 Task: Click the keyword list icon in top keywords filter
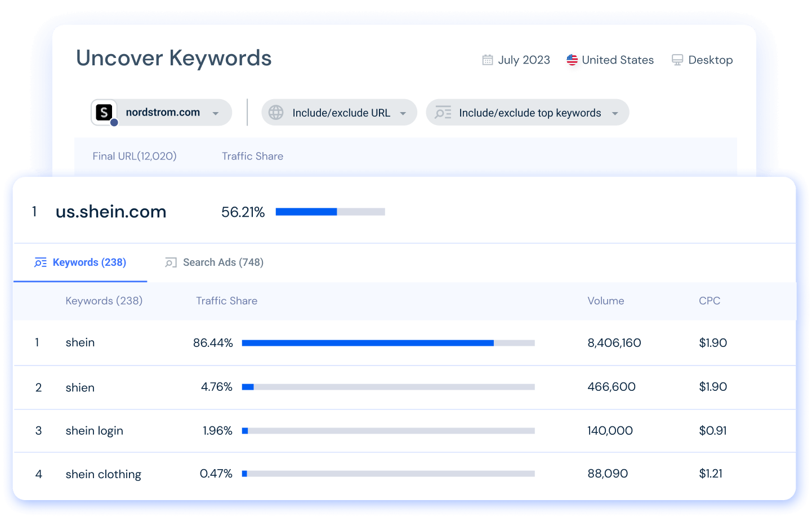pos(443,113)
